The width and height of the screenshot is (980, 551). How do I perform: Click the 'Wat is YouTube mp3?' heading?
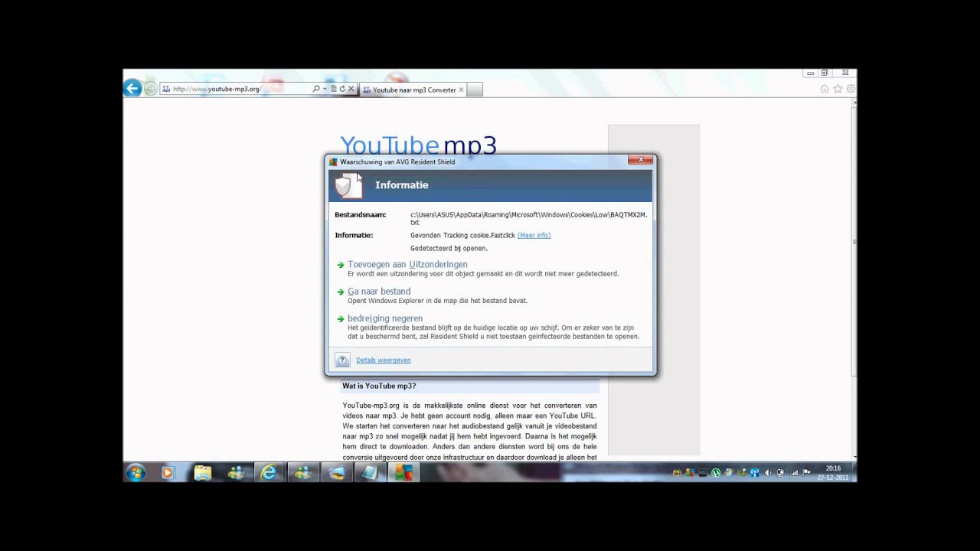[x=379, y=386]
